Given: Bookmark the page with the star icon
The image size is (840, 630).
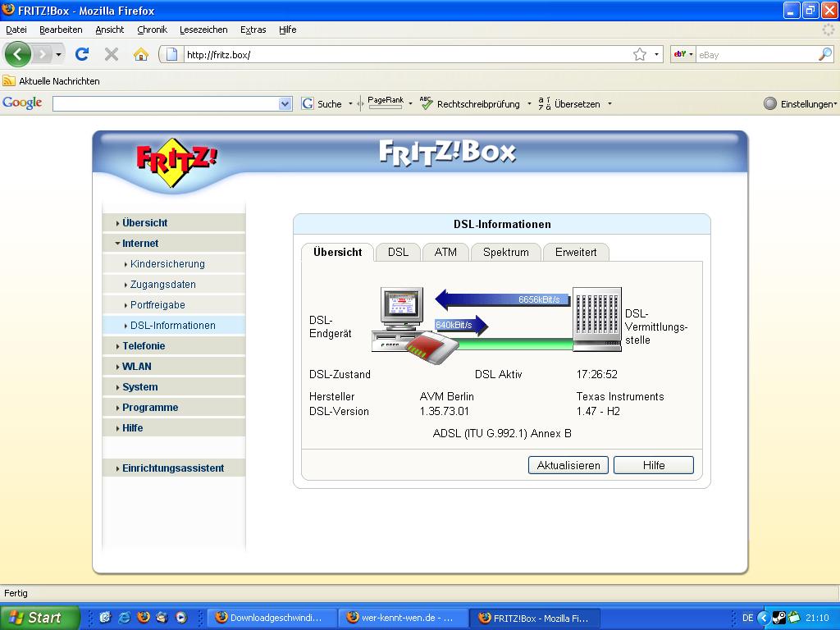Looking at the screenshot, I should pos(640,55).
